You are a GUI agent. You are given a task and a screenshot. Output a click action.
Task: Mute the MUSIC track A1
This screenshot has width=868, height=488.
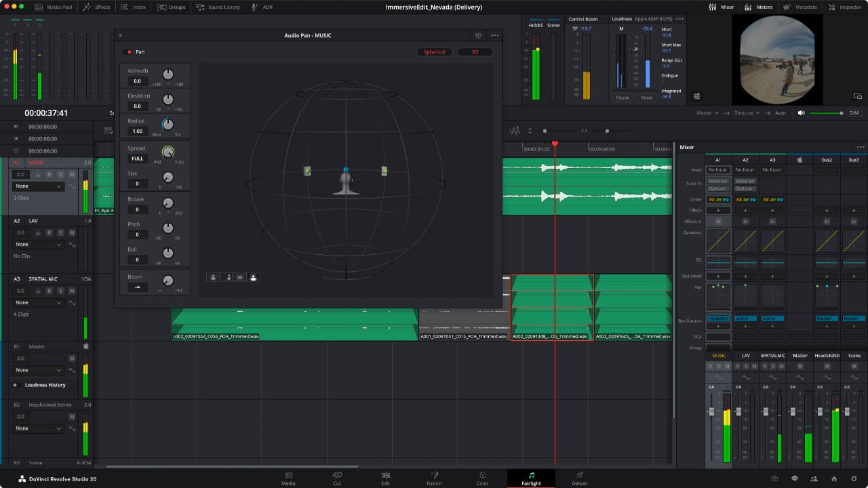pyautogui.click(x=72, y=174)
